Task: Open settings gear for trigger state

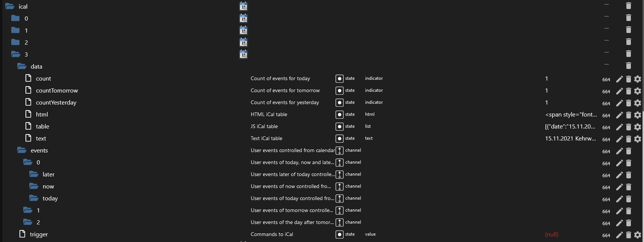Action: [638, 235]
